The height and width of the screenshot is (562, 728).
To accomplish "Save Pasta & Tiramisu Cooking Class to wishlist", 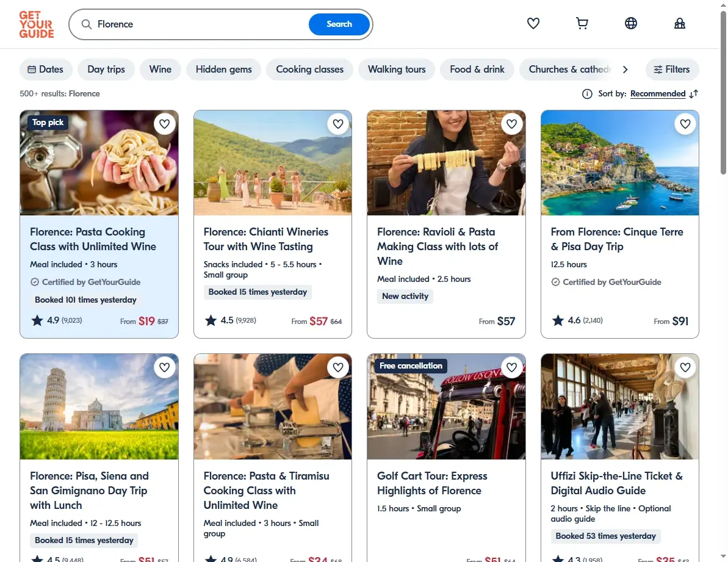I will click(338, 367).
